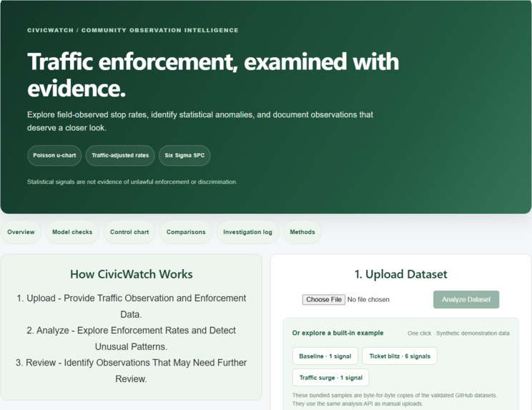Click the 'How CivicWatch Works' heading
Image resolution: width=532 pixels, height=410 pixels.
pyautogui.click(x=132, y=274)
